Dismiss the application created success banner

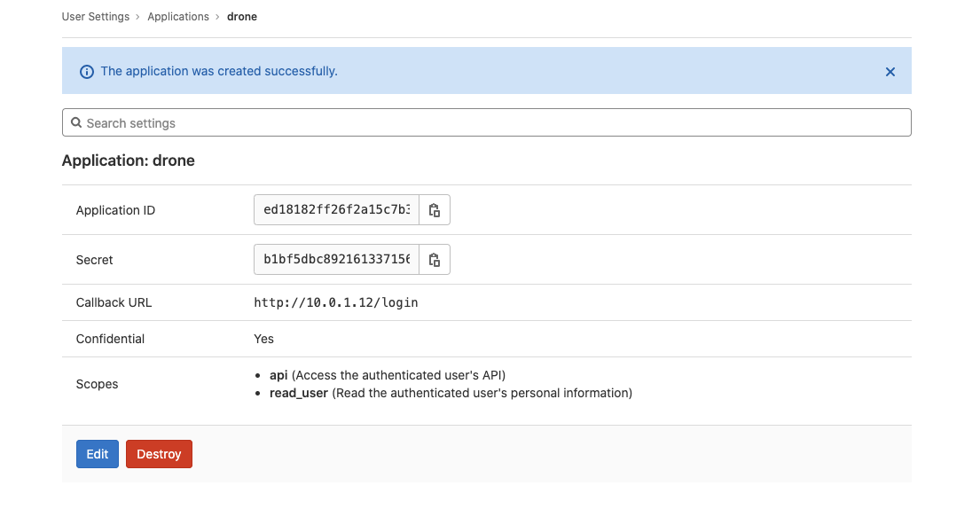click(890, 72)
